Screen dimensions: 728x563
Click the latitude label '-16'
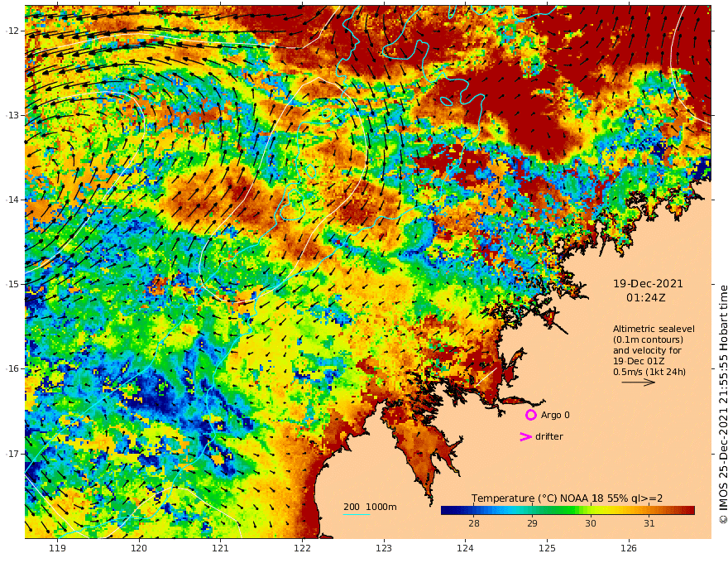click(12, 368)
